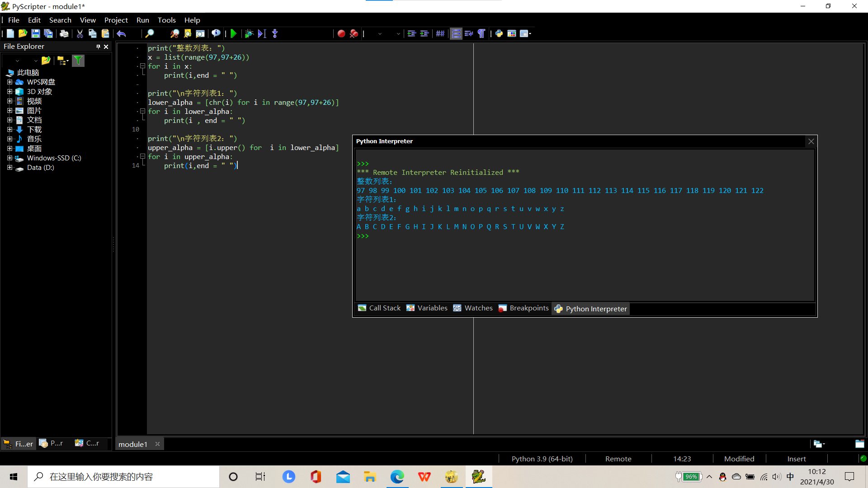Click the Toggle Breakpoint red circle icon
Viewport: 868px width, 488px height.
point(341,33)
